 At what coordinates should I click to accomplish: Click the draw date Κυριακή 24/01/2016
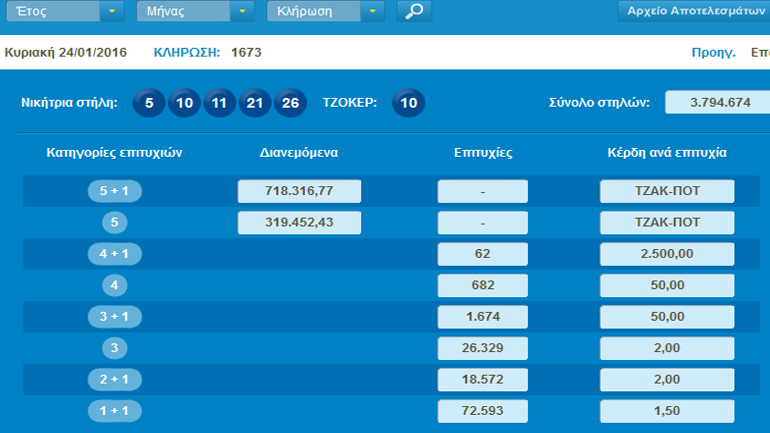tap(66, 52)
